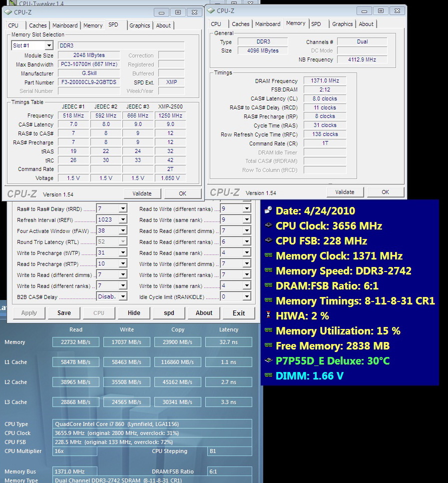Expand the Write to Precharge (tWTP) dropdown
The height and width of the screenshot is (483, 448).
pos(123,252)
